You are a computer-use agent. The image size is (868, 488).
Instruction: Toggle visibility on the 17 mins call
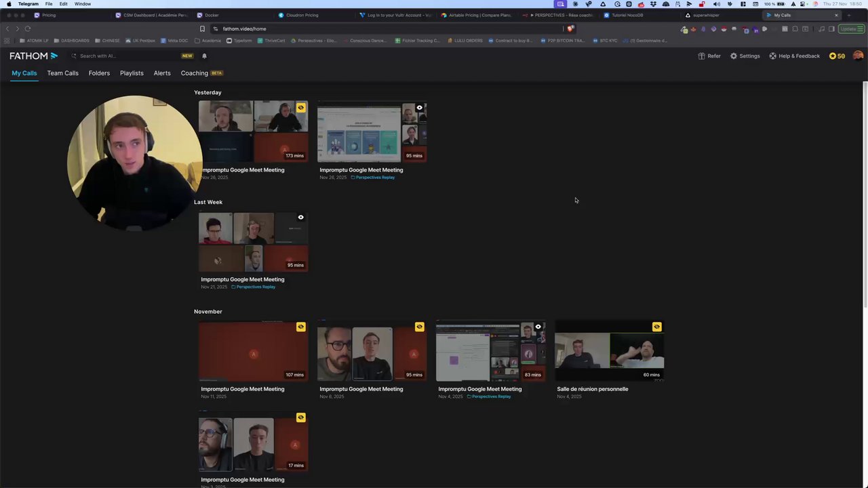[x=300, y=418]
